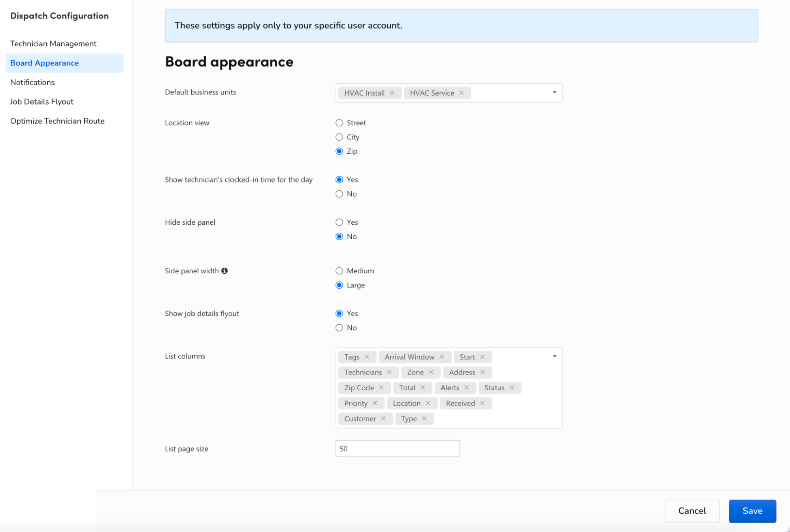The height and width of the screenshot is (532, 790).
Task: Remove the HVAC Service business unit
Action: (461, 93)
